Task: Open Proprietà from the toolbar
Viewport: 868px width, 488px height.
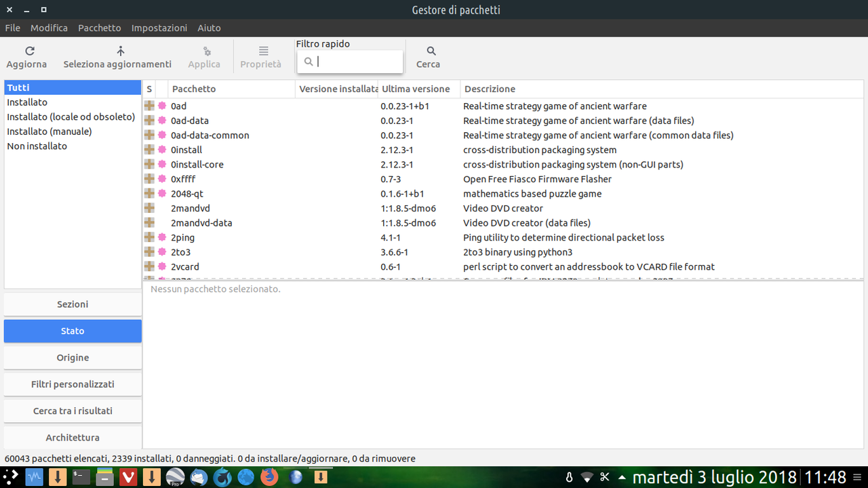Action: (261, 58)
